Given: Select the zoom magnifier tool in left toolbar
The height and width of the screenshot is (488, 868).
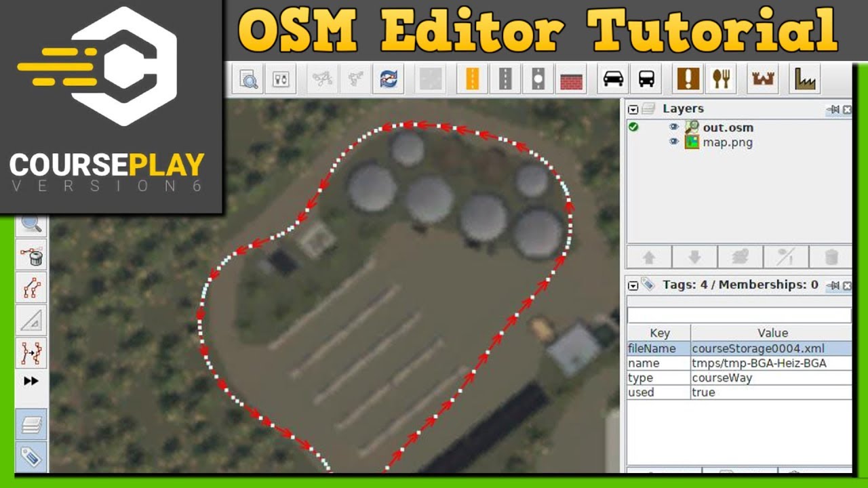Looking at the screenshot, I should [x=31, y=224].
